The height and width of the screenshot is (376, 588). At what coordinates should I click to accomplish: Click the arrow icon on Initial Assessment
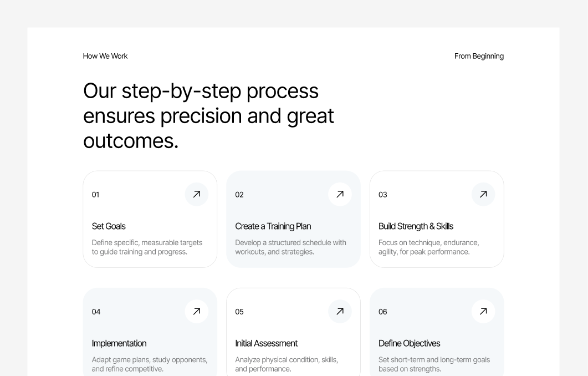click(x=340, y=311)
